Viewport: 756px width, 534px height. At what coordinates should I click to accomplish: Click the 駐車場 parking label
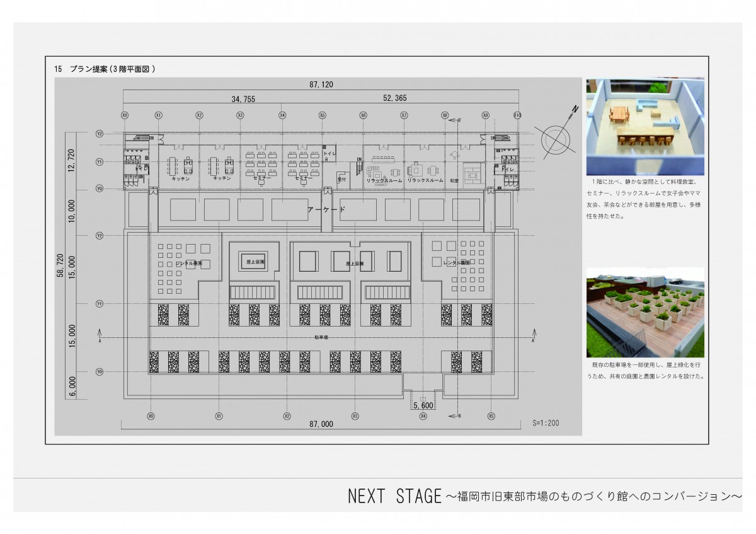tap(322, 338)
